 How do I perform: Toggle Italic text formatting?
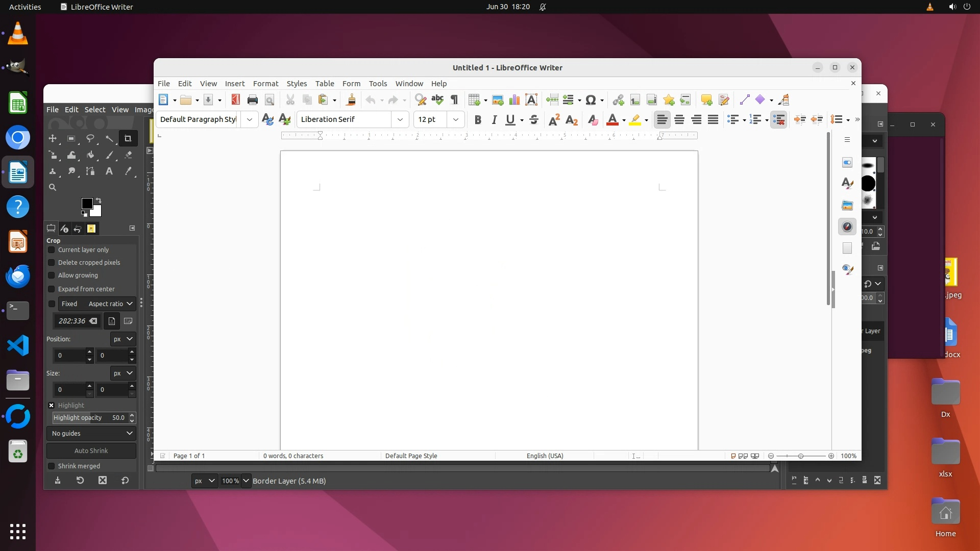pyautogui.click(x=494, y=120)
